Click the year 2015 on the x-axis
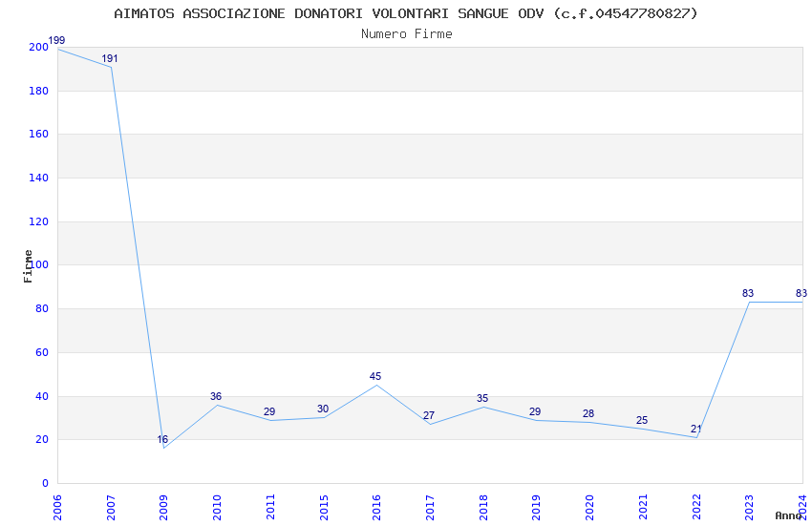This screenshot has height=525, width=812. pyautogui.click(x=324, y=507)
